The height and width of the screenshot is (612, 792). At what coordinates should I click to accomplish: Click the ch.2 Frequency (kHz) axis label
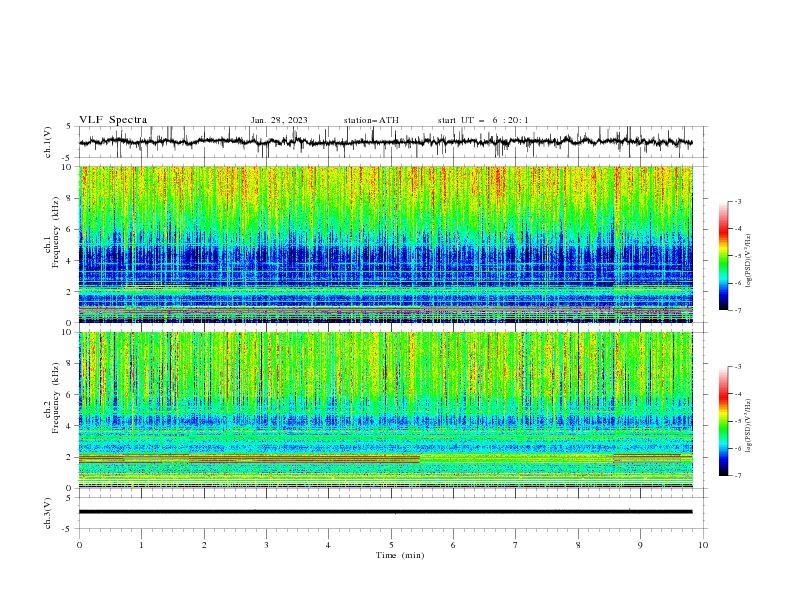(x=51, y=397)
